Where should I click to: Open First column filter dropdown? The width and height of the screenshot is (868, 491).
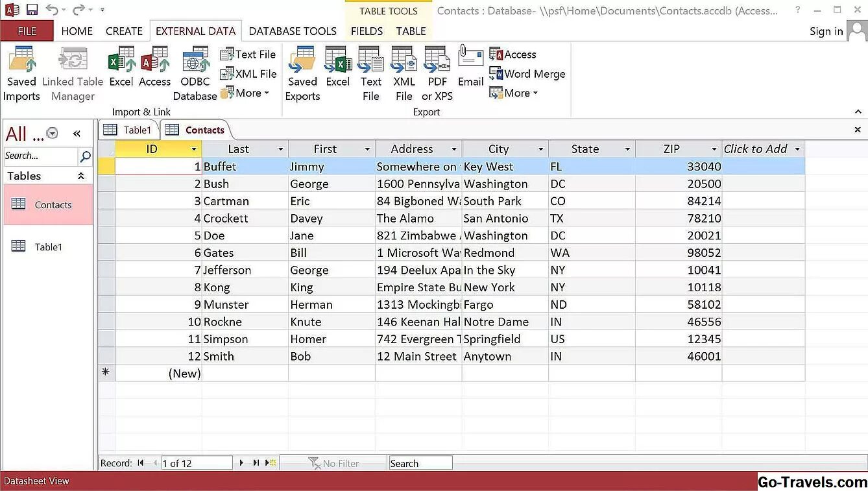[367, 149]
